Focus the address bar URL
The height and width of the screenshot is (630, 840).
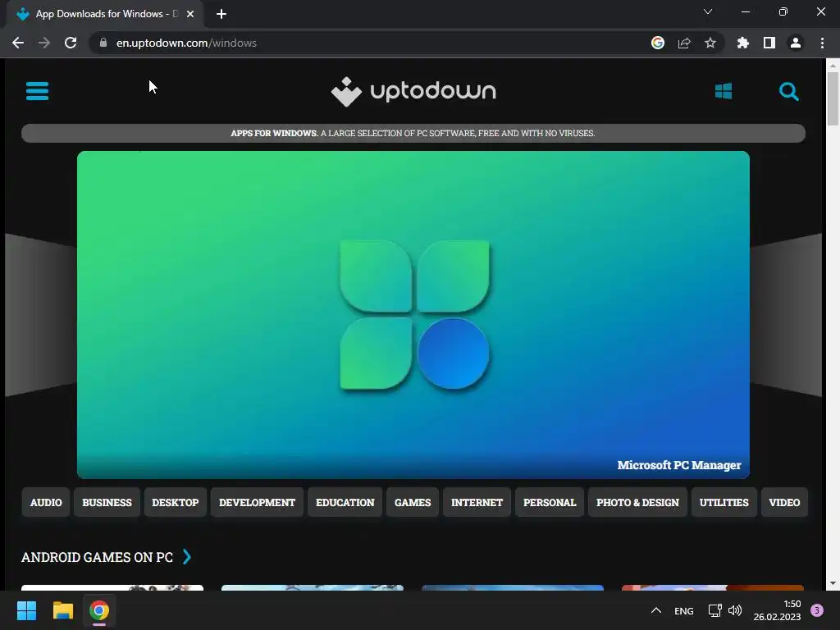(186, 43)
